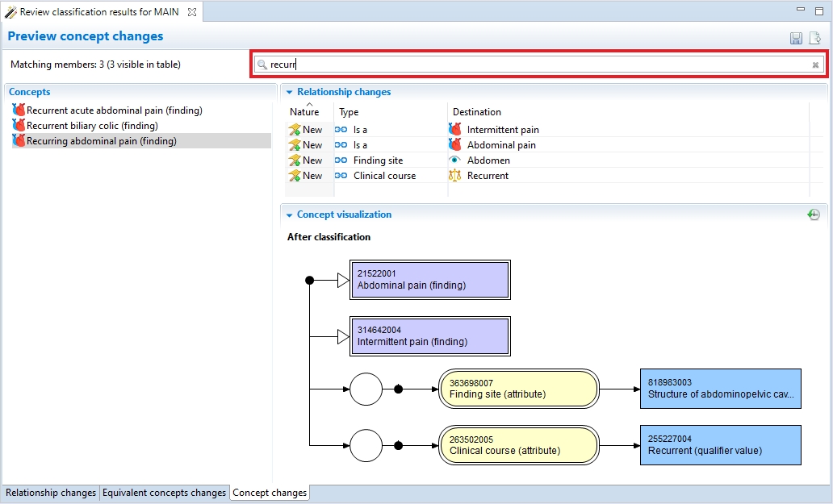The image size is (833, 504).
Task: Open the Equivalent concepts changes tab
Action: pyautogui.click(x=164, y=493)
